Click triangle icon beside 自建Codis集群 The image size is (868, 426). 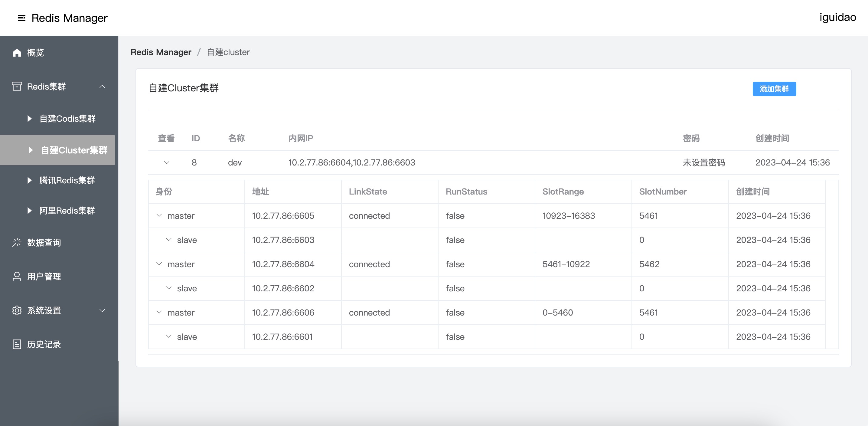(30, 119)
